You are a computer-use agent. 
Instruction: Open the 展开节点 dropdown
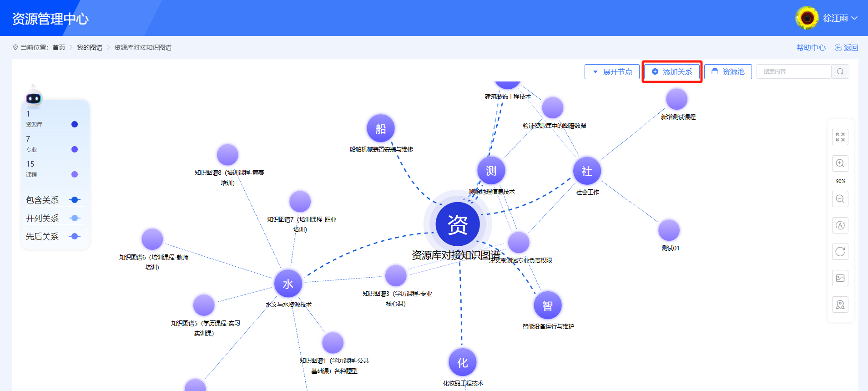(612, 71)
